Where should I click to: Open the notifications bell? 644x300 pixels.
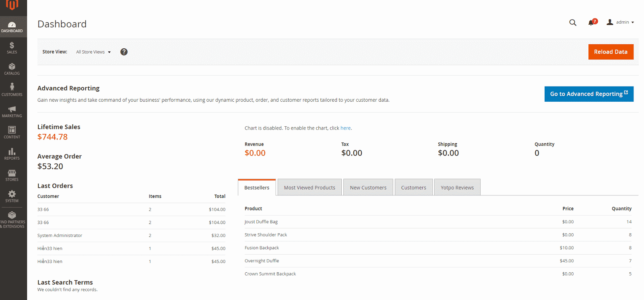591,23
